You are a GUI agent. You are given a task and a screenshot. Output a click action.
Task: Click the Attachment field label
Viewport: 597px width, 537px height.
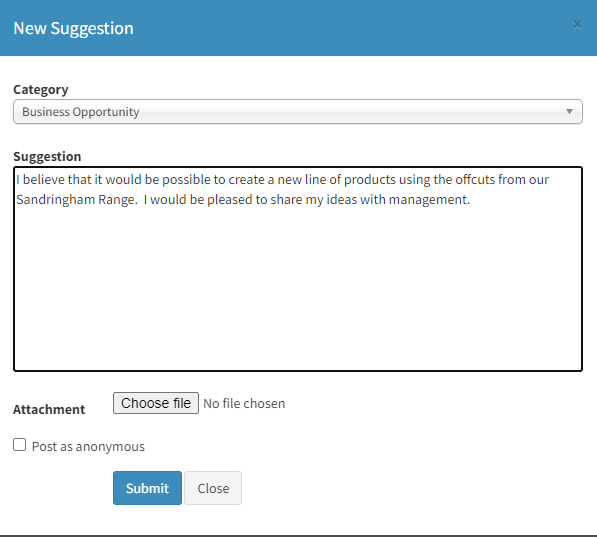tap(49, 409)
